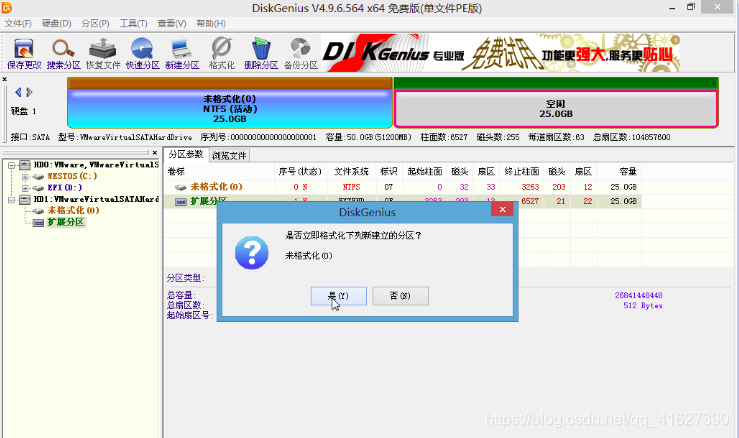The width and height of the screenshot is (739, 438).
Task: Select HD1 VMwareVirtualSATAHard disk in tree
Action: click(x=96, y=199)
